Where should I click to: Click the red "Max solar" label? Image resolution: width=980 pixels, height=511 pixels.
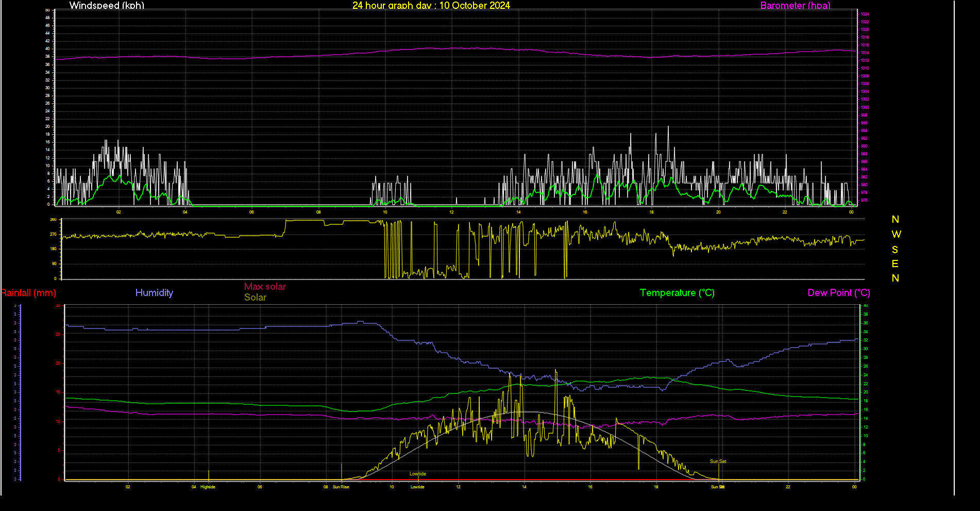[x=265, y=287]
